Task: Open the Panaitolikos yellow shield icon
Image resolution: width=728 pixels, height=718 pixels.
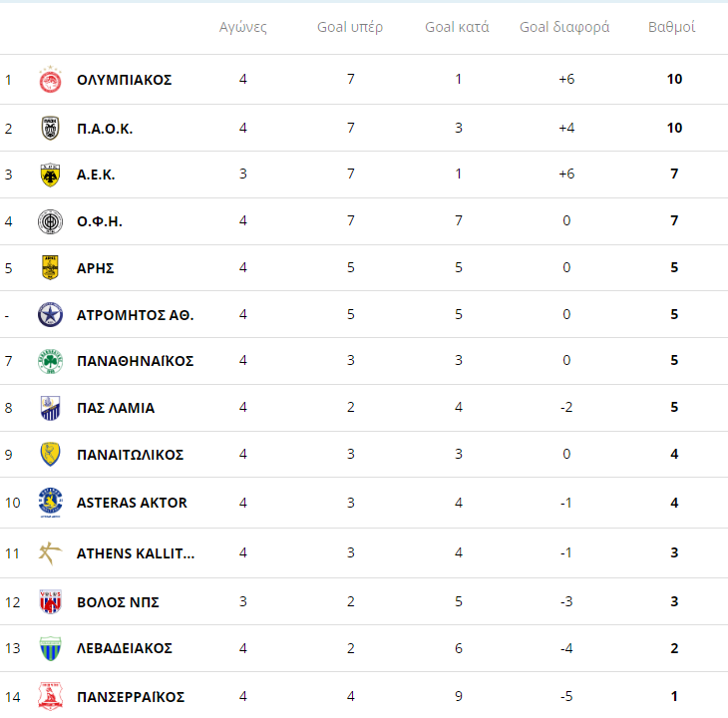Action: (x=50, y=454)
